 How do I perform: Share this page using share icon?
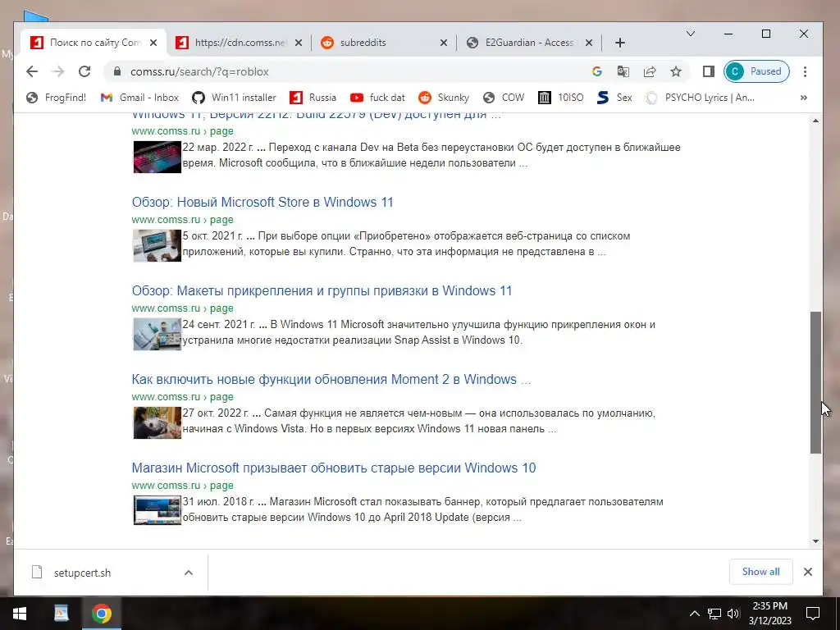tap(650, 71)
